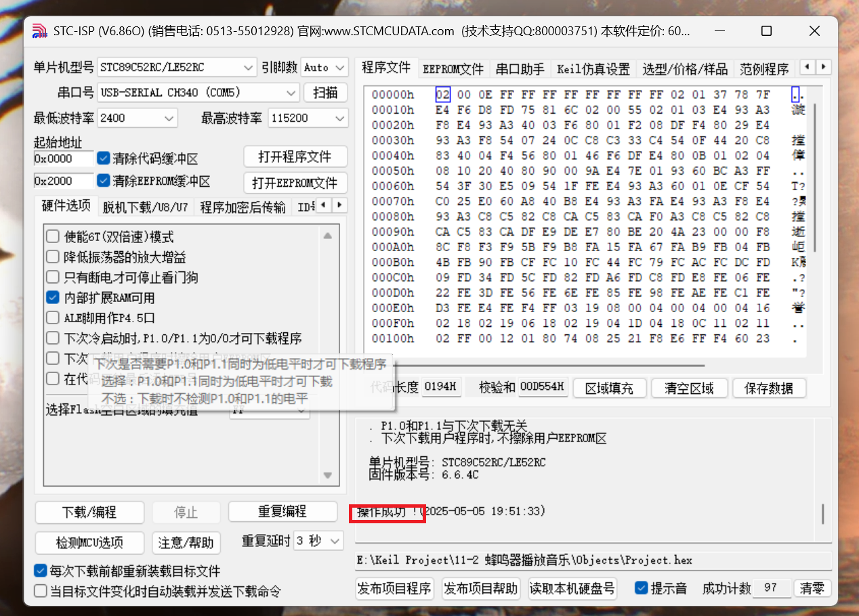Click checksum 00D554H field
Screen dimensions: 859x616
542,387
